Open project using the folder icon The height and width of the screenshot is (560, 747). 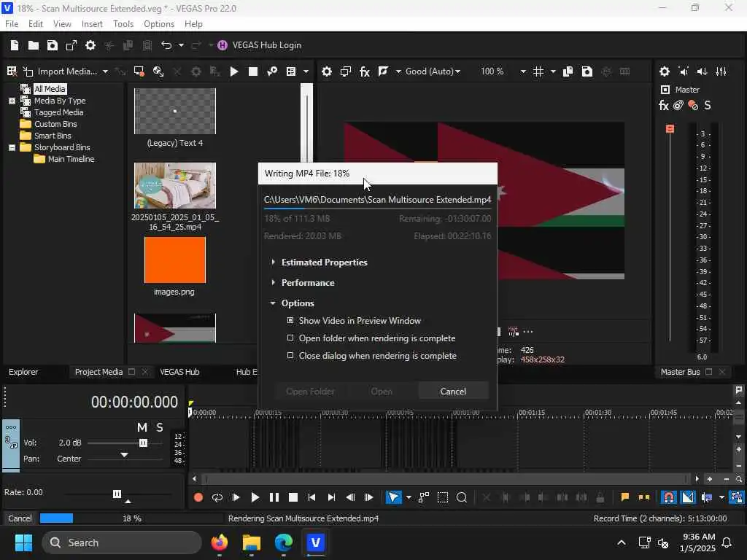34,45
